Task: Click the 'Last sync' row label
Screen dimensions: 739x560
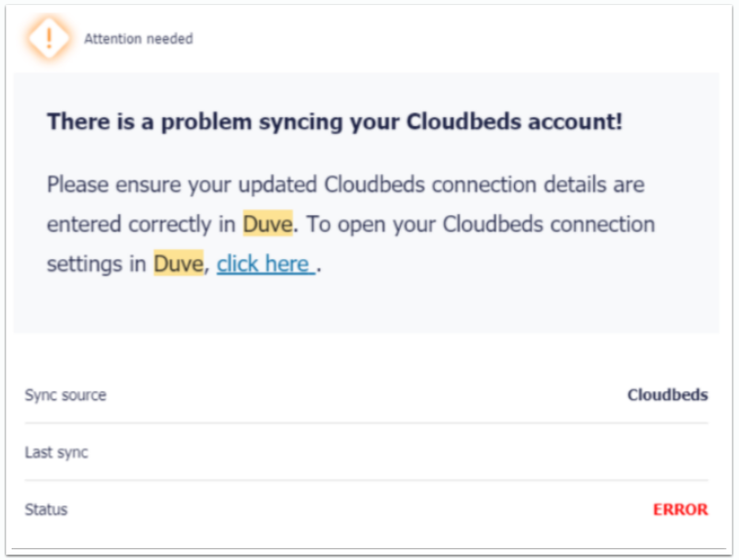Action: [x=57, y=452]
